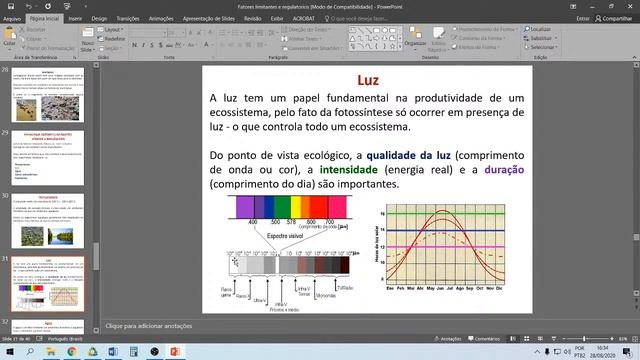Image resolution: width=640 pixels, height=360 pixels.
Task: Switch to Normal view icon
Action: (x=513, y=339)
